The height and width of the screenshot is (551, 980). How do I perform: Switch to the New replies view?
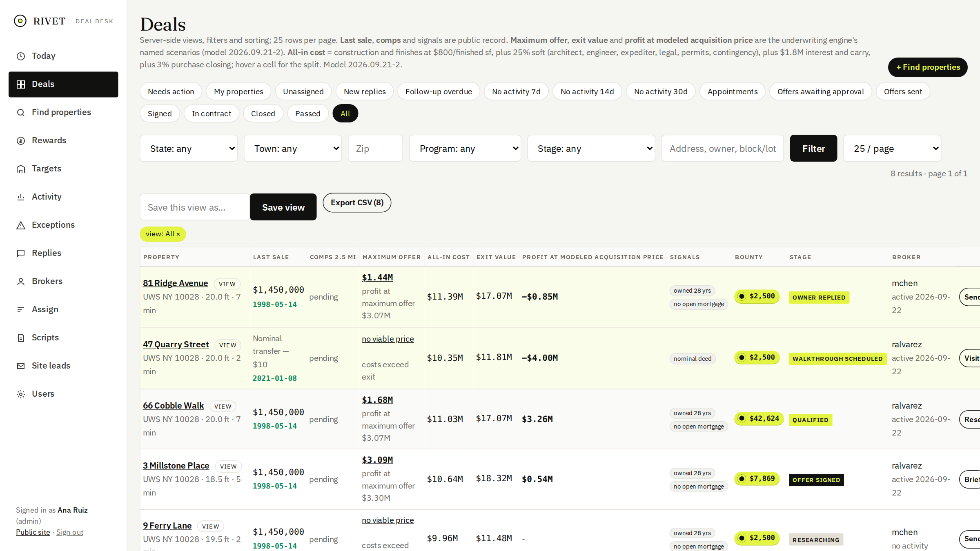[365, 91]
